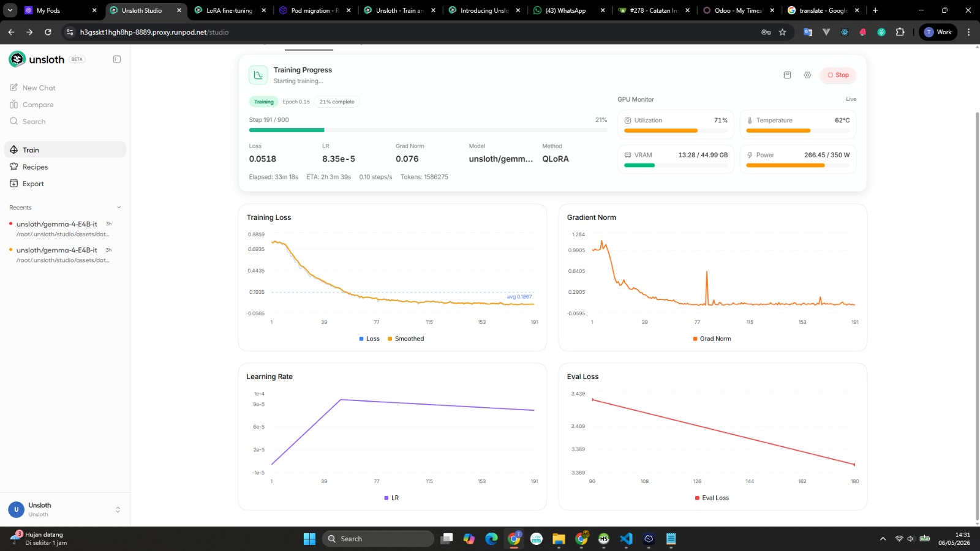Screen dimensions: 980x551
Task: Open the taskbar clock and date
Action: point(954,539)
